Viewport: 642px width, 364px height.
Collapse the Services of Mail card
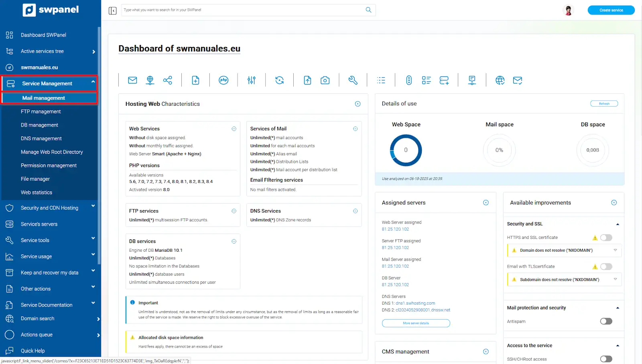point(355,129)
